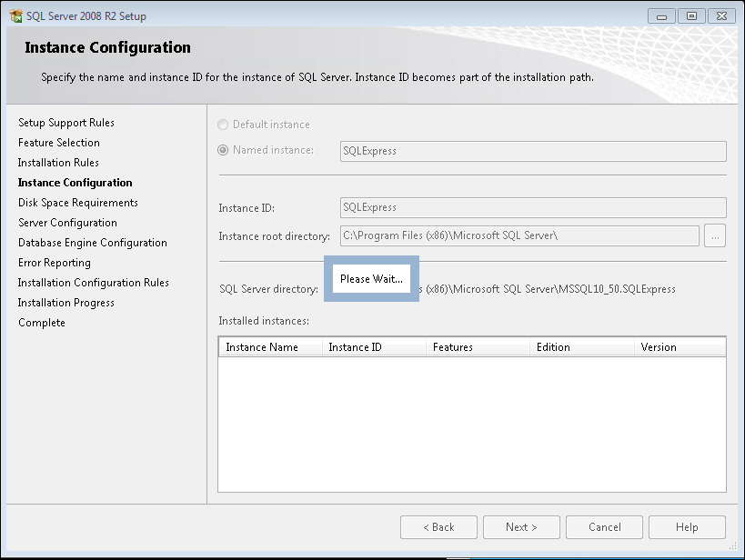This screenshot has width=745, height=560.
Task: Cancel the SQL Server setup
Action: (x=604, y=527)
